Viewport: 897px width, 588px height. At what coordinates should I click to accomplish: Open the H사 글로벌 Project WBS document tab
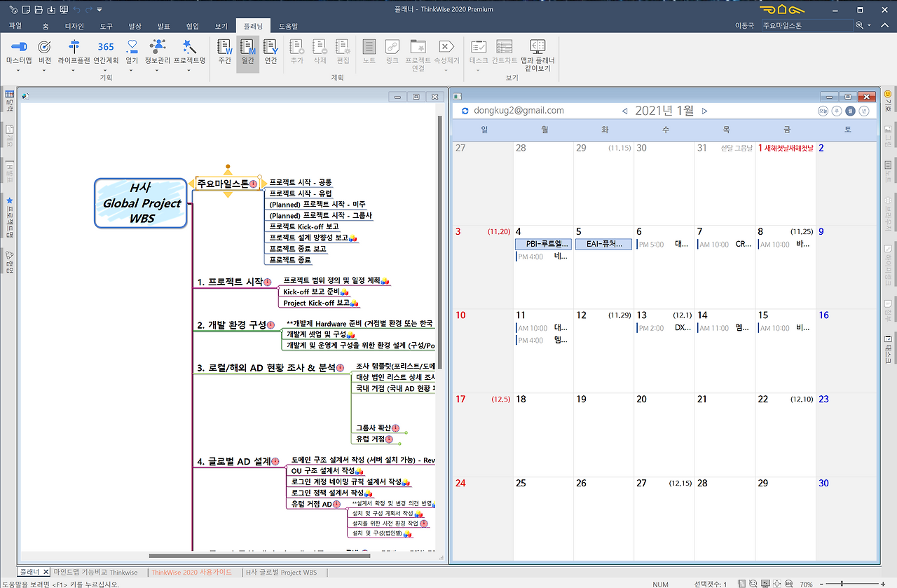click(281, 573)
